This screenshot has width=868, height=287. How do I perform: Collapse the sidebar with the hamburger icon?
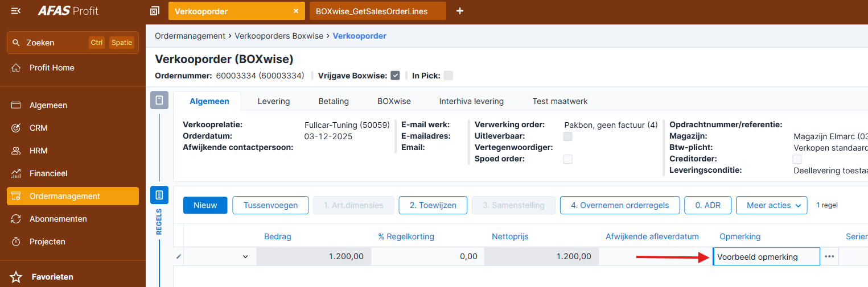16,11
